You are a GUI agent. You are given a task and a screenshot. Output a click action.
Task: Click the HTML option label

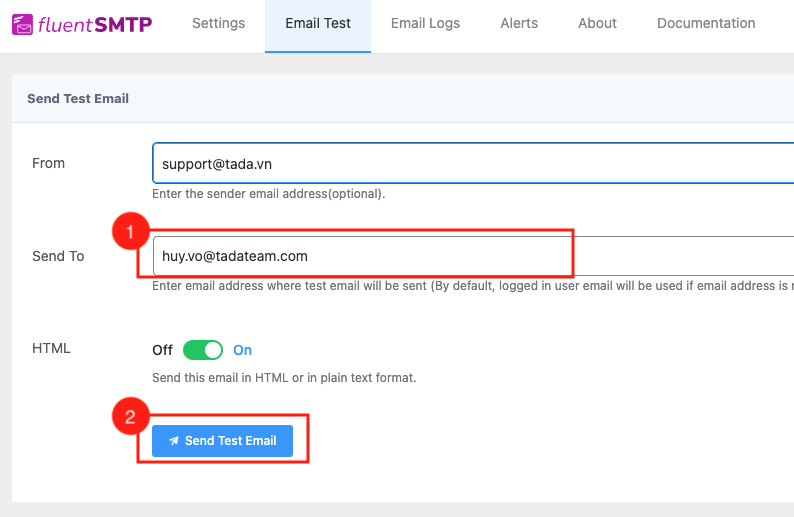tap(51, 349)
